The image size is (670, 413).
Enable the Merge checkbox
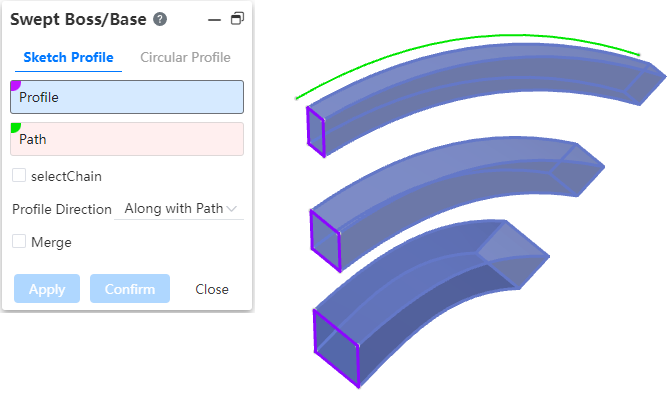point(19,241)
